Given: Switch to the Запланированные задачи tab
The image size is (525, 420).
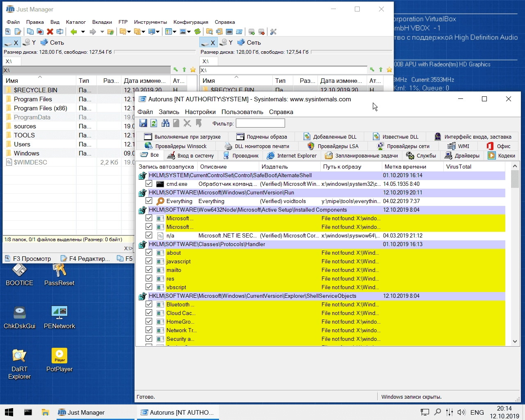Looking at the screenshot, I should point(361,155).
